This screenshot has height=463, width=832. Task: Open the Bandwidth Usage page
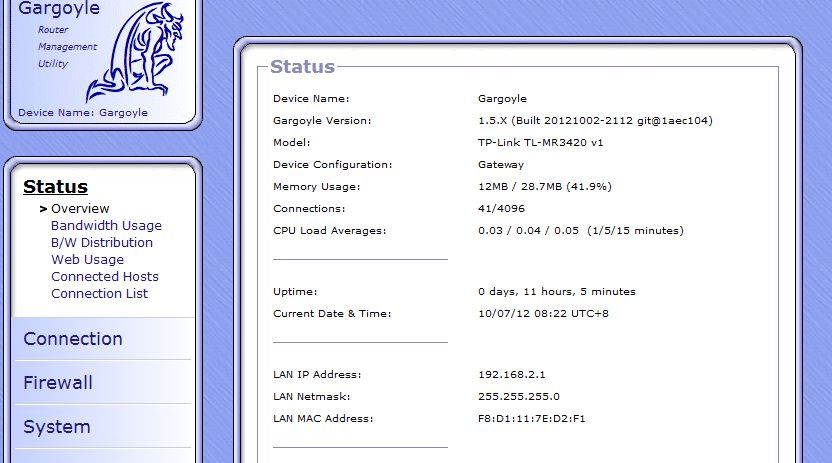106,226
